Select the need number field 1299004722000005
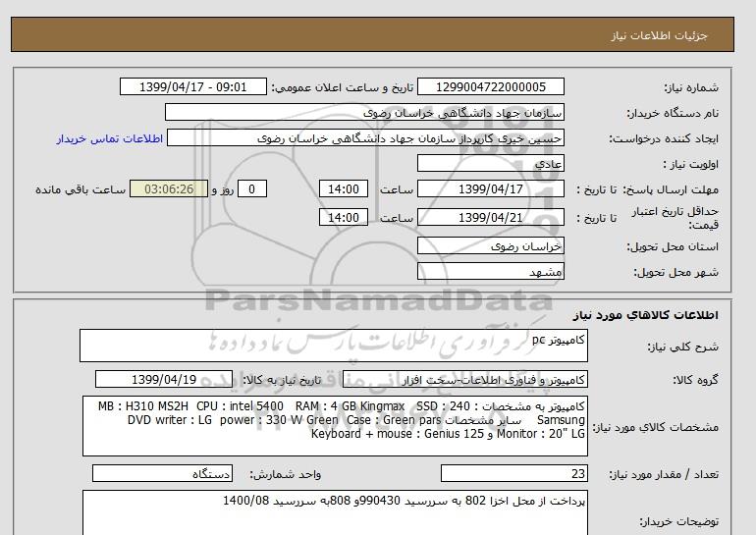Screen dimensions: 756x535 coord(490,87)
